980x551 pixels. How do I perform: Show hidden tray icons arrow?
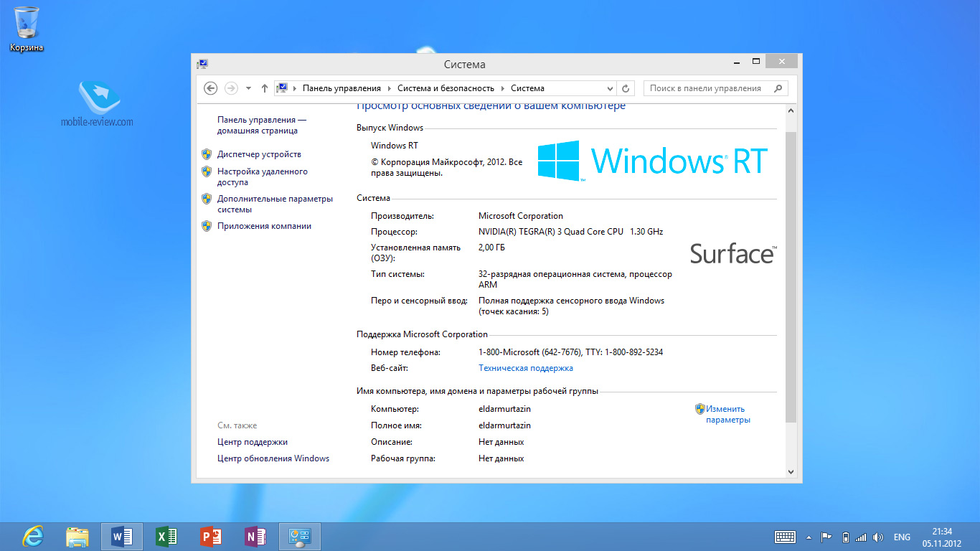click(x=809, y=537)
